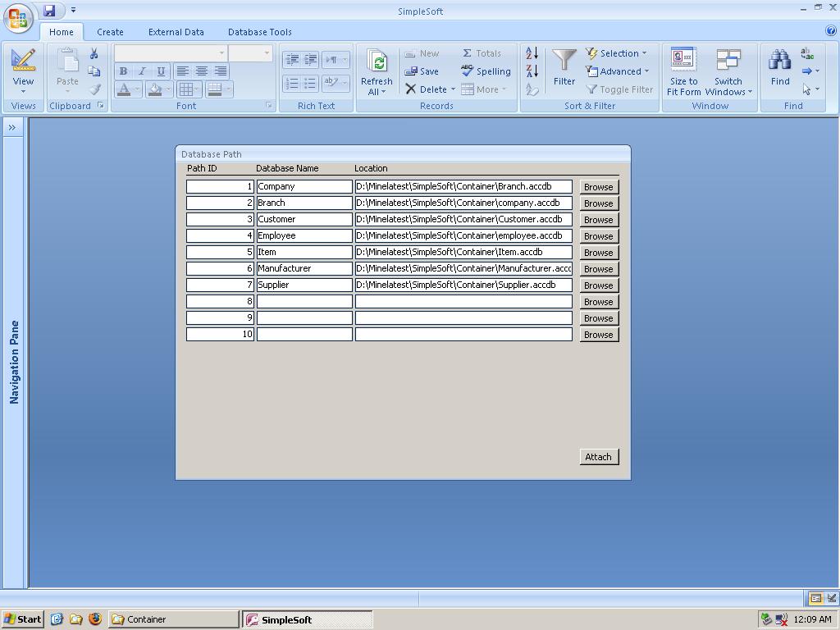840x630 pixels.
Task: Click the Save record button
Action: (x=422, y=71)
